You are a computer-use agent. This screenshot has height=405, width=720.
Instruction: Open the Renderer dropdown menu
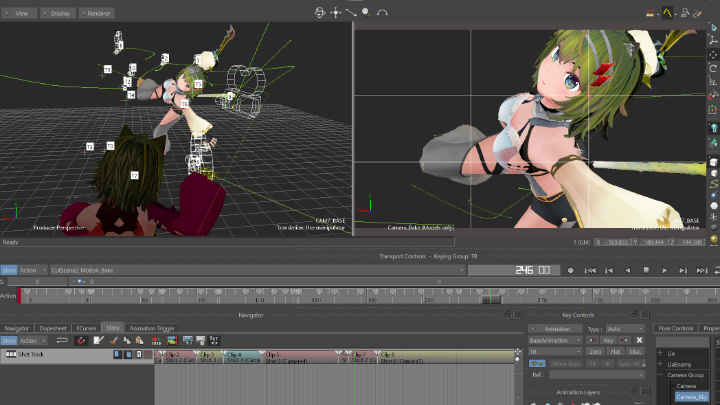click(96, 13)
